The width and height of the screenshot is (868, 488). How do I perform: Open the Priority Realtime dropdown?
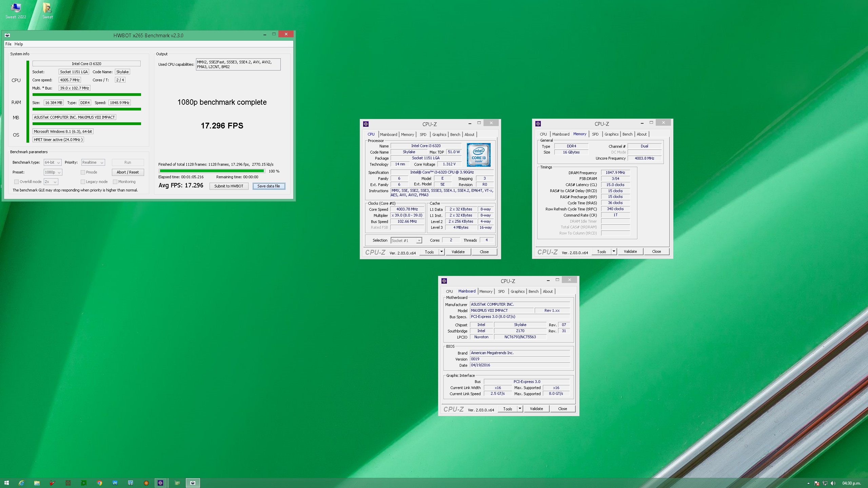93,162
